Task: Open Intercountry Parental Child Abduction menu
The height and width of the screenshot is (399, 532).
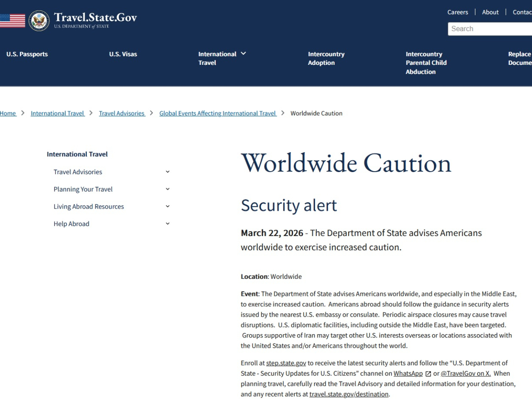Action: tap(426, 63)
